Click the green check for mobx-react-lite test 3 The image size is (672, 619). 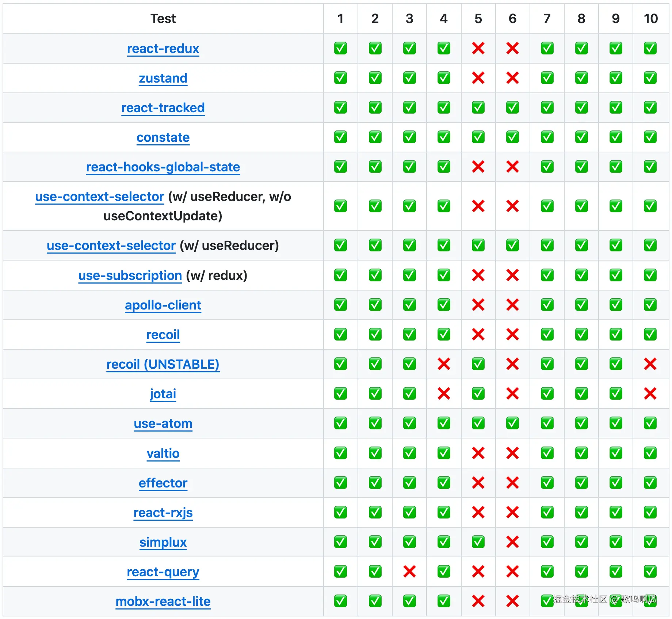point(409,601)
